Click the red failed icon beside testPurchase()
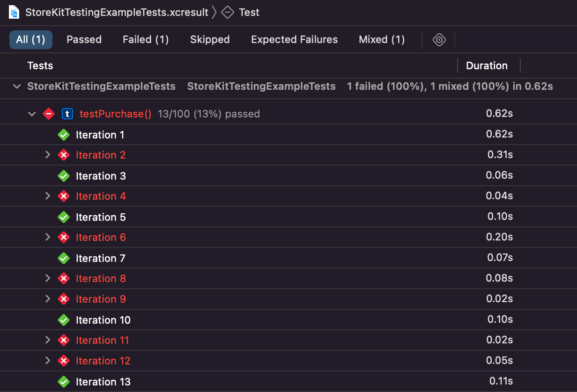 click(x=49, y=114)
